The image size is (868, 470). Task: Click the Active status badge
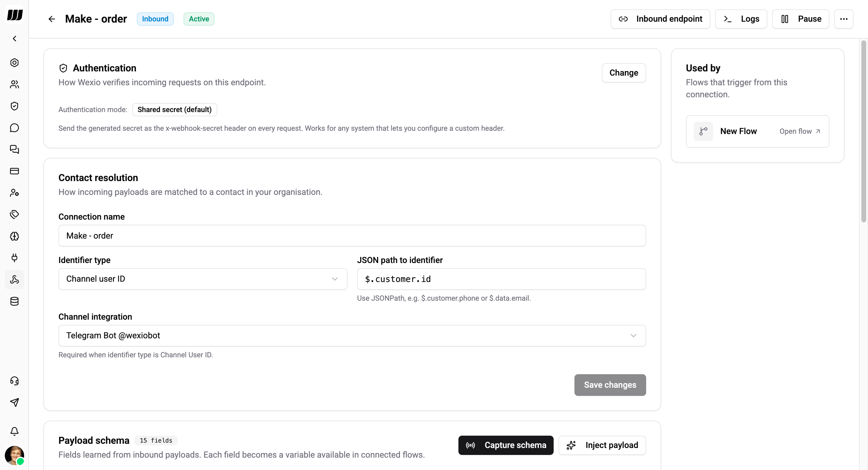click(x=199, y=19)
